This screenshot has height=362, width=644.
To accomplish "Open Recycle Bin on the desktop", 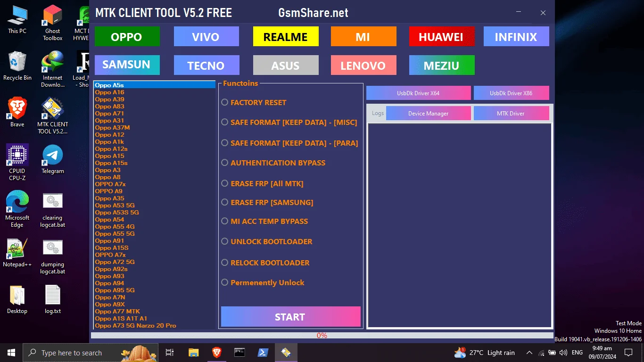I will (17, 66).
